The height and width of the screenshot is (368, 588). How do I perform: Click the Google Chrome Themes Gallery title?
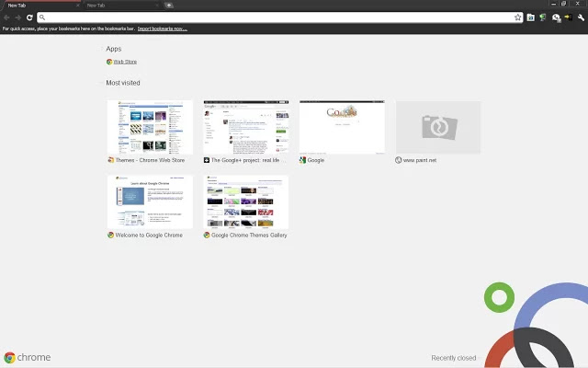pos(249,236)
